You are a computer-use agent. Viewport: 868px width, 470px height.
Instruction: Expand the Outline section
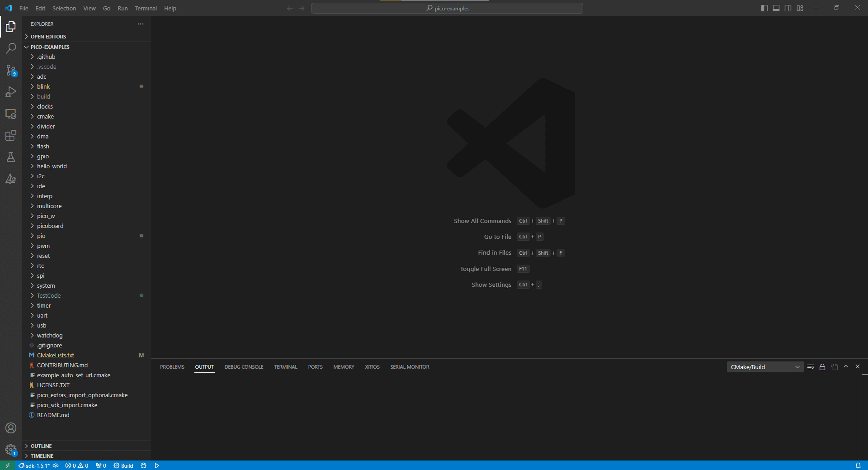tap(86, 446)
